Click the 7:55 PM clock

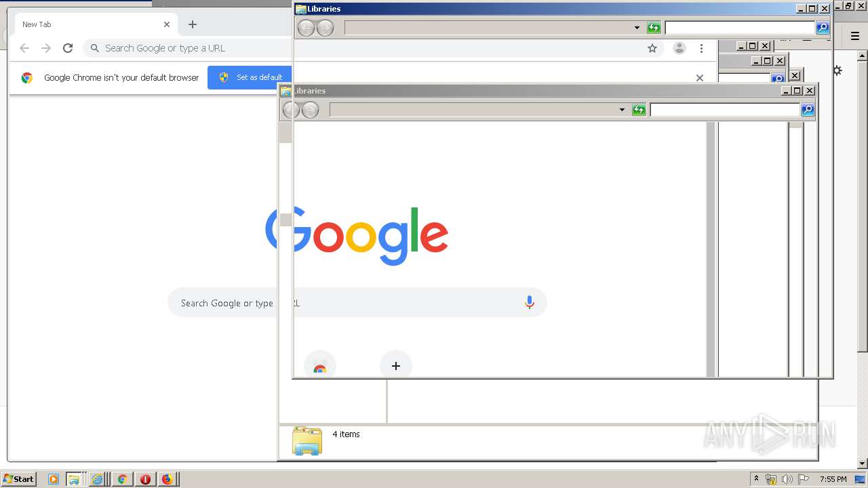pos(833,479)
